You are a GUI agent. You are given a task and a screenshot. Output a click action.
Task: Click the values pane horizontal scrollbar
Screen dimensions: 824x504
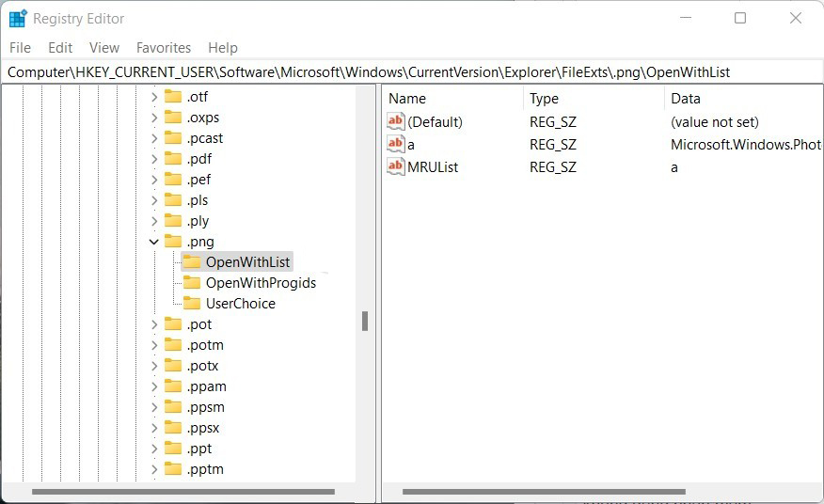544,492
